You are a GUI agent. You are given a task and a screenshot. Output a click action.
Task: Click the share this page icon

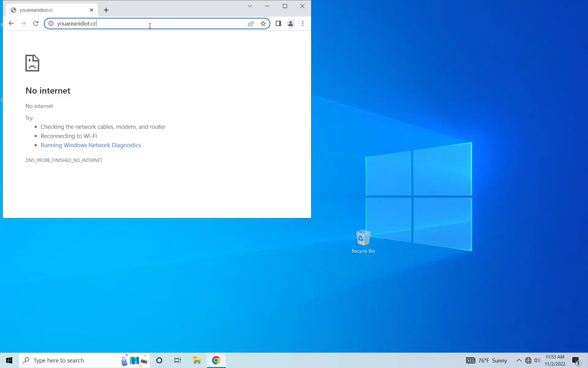[251, 24]
